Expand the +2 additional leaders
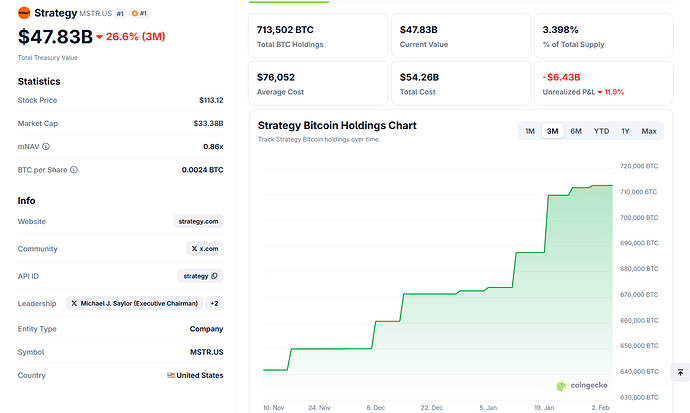Image resolution: width=690 pixels, height=413 pixels. click(x=214, y=303)
